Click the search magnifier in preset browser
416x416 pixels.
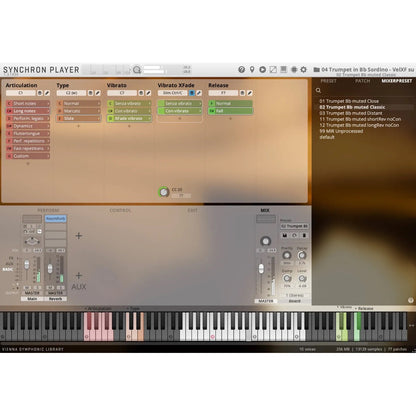[x=318, y=90]
